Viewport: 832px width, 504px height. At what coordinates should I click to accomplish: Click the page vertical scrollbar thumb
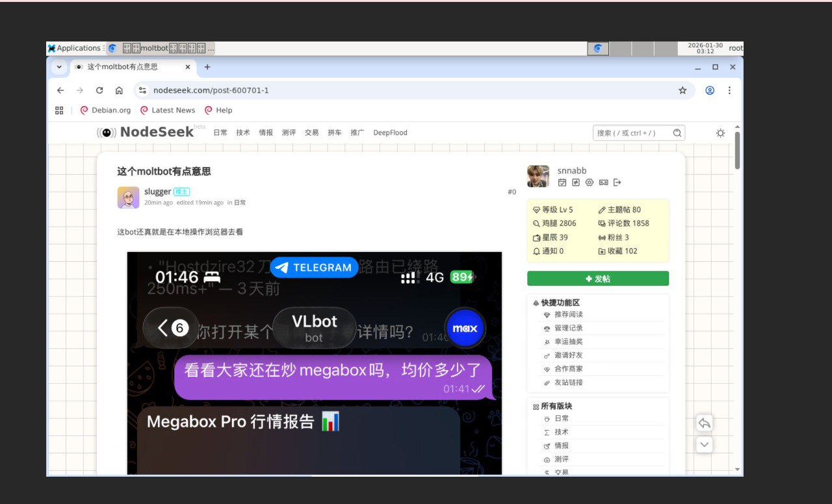pos(737,149)
